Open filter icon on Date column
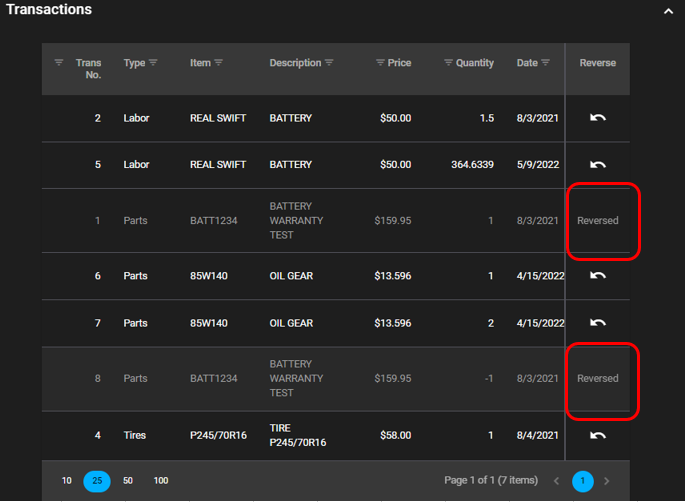685x502 pixels. pyautogui.click(x=546, y=63)
